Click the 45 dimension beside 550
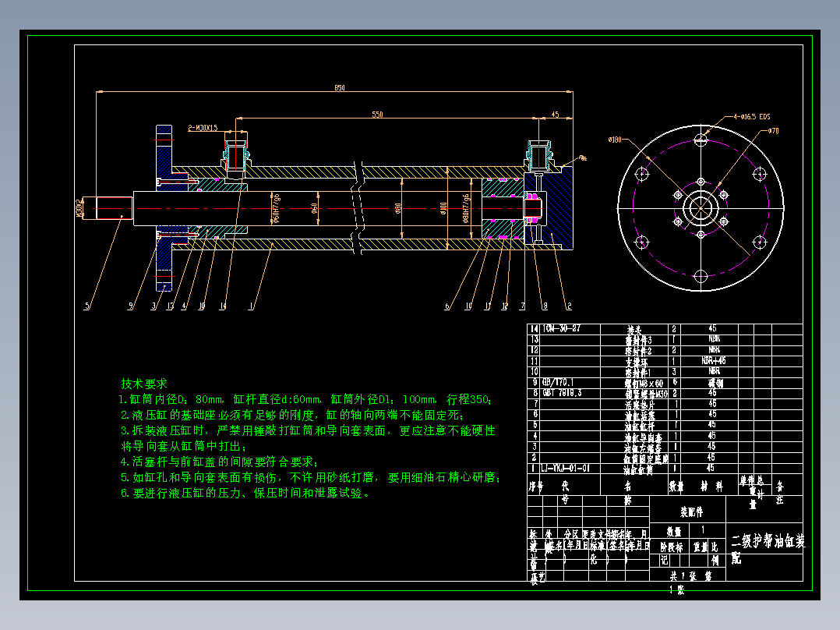This screenshot has width=840, height=630. [x=555, y=115]
